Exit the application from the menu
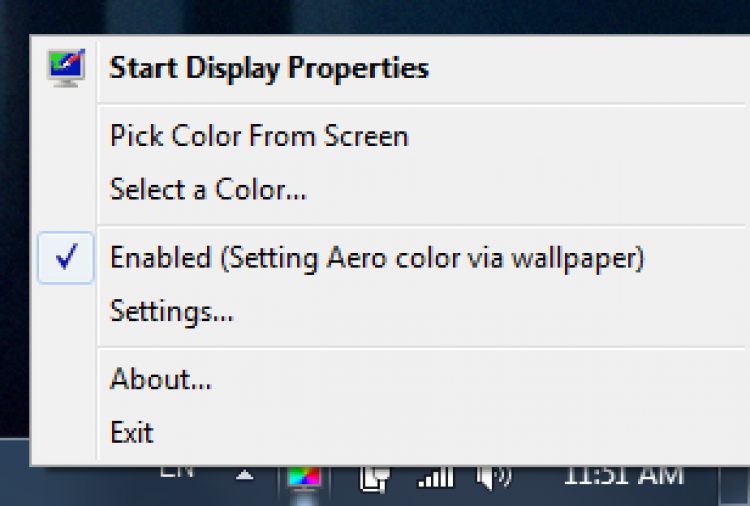Viewport: 750px width, 506px height. tap(132, 432)
